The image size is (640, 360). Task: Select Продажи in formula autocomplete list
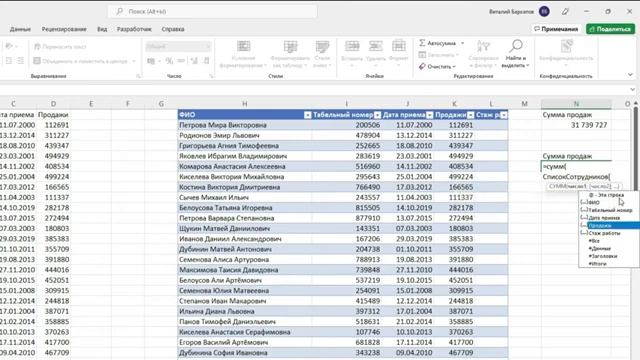click(x=609, y=225)
